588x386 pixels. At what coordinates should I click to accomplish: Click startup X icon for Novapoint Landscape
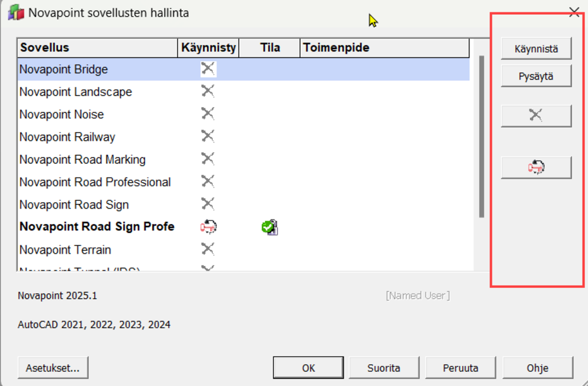(x=208, y=91)
